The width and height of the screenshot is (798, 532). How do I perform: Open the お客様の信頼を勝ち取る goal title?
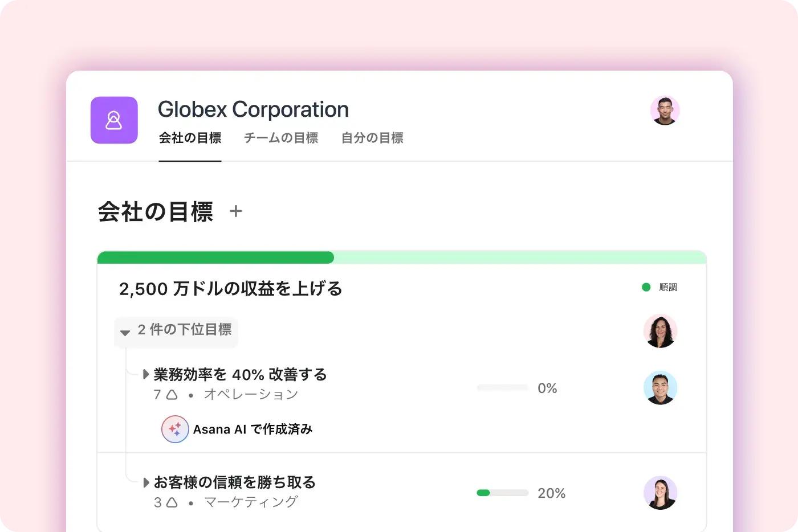tap(234, 482)
